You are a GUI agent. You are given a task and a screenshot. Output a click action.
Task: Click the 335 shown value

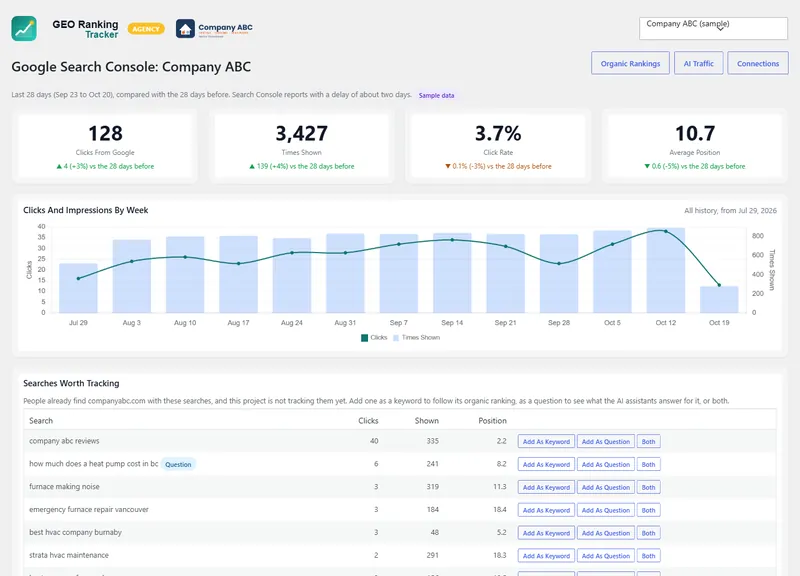(x=433, y=441)
